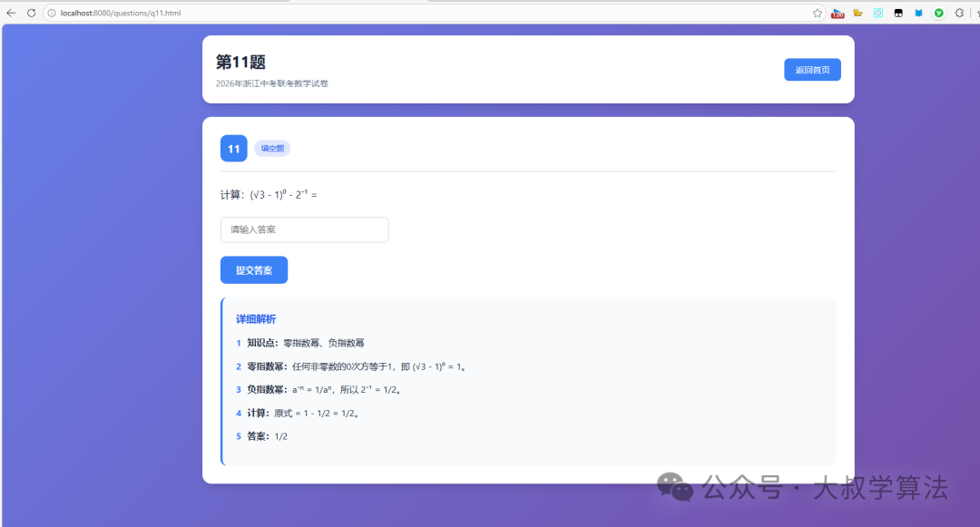
Task: Click the 请输入答案 answer input field
Action: (x=304, y=229)
